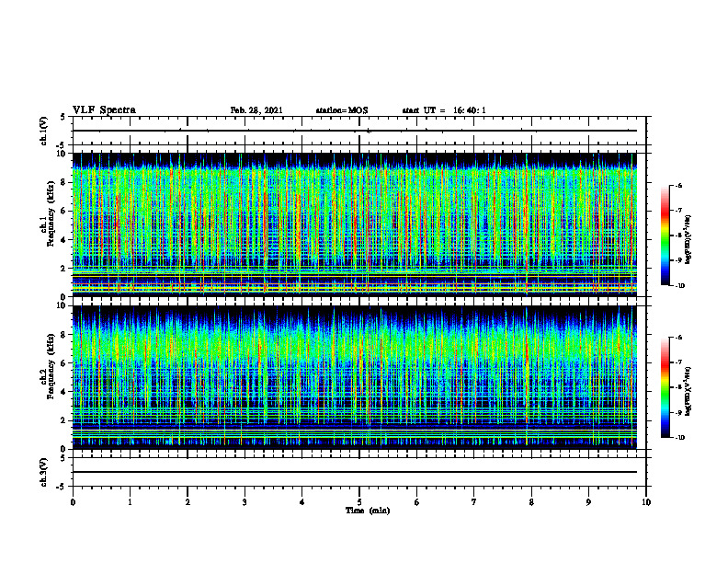Click the "-10" label on ch.1 color scale
Image resolution: width=728 pixels, height=563 pixels.
[679, 286]
